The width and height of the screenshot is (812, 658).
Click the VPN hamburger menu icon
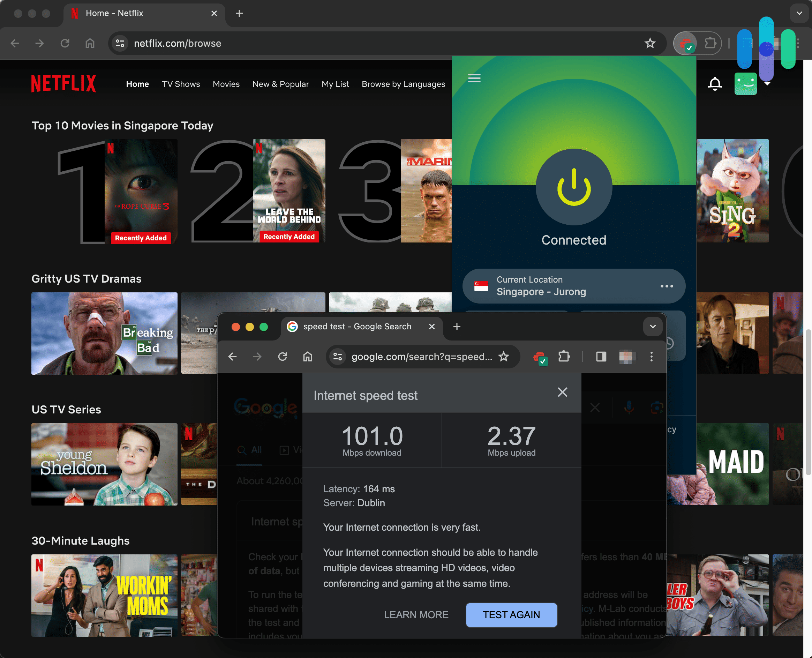(x=474, y=78)
